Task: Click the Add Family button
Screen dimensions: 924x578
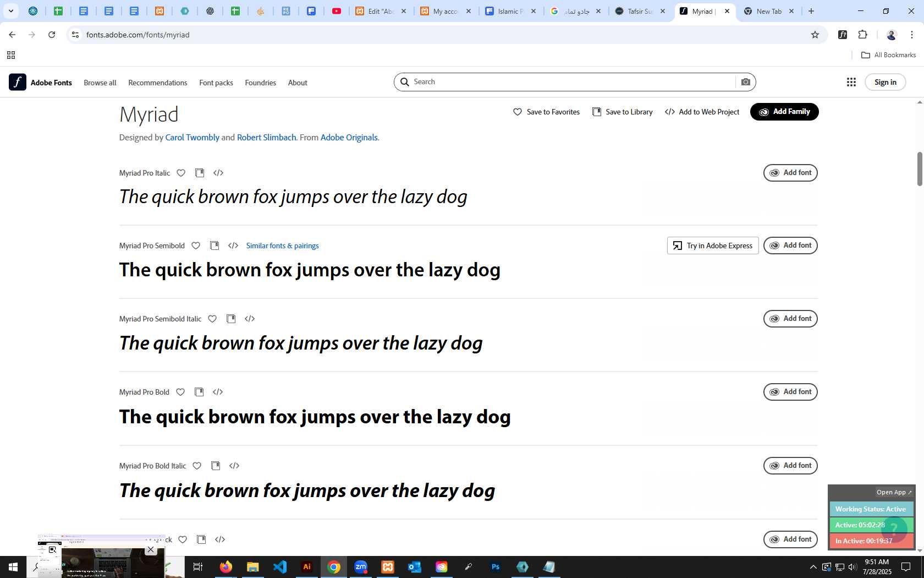Action: click(x=784, y=112)
